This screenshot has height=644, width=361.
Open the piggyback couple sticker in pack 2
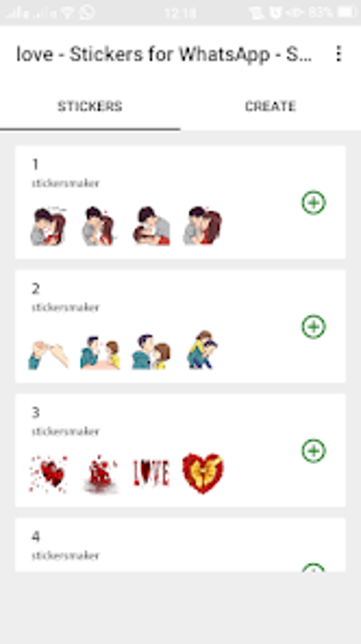(202, 350)
